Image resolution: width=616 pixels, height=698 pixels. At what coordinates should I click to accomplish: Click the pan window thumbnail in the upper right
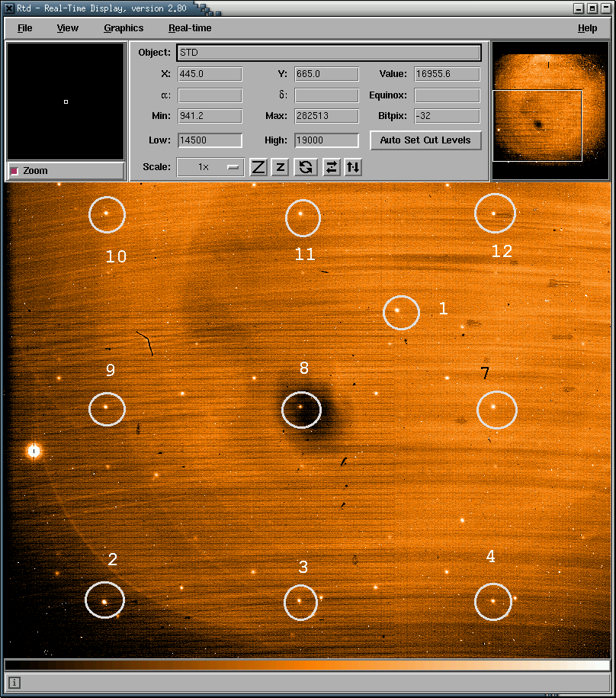click(x=550, y=111)
